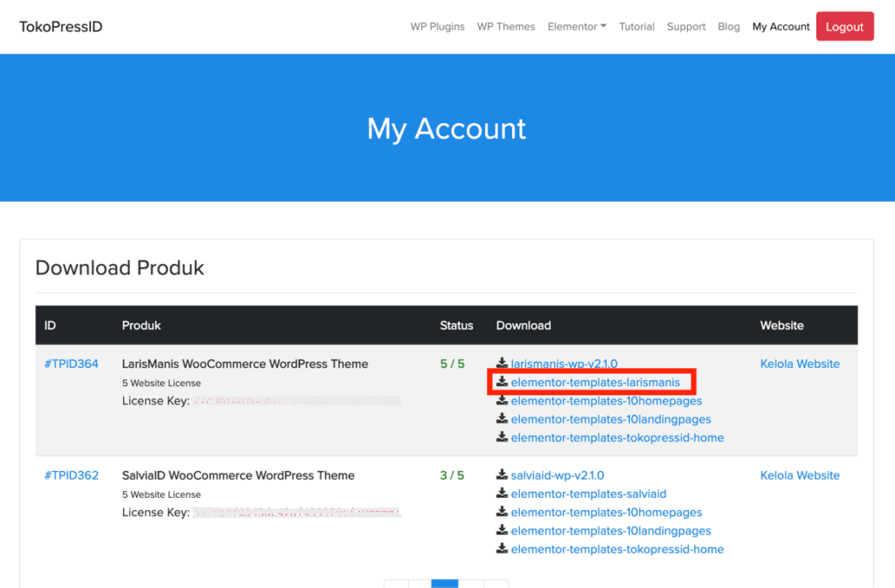This screenshot has height=588, width=895.
Task: Click the TokoPressID site logo
Action: click(61, 27)
